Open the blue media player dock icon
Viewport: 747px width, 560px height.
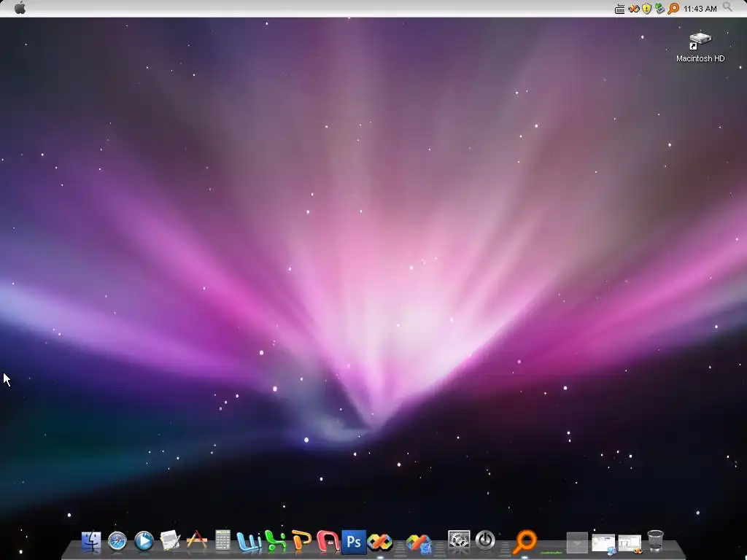[x=144, y=542]
